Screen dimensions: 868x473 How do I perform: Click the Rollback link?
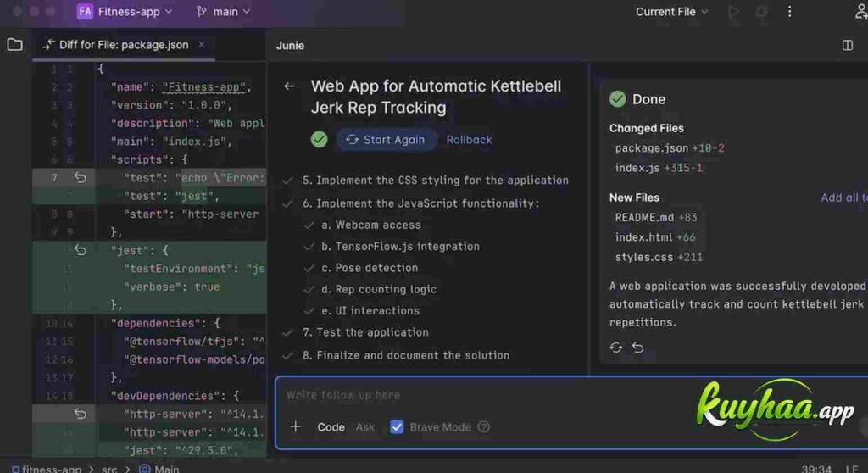(469, 140)
